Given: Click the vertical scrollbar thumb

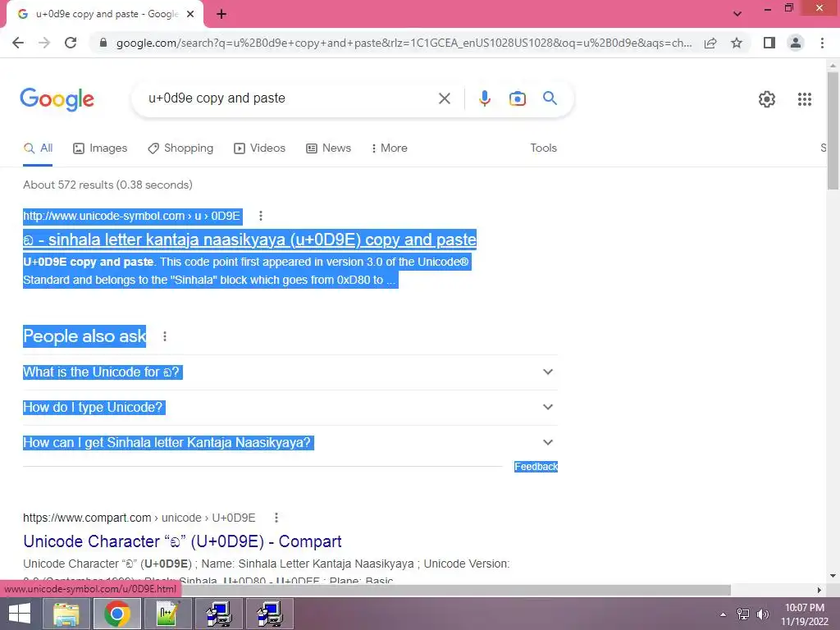Looking at the screenshot, I should pyautogui.click(x=833, y=130).
